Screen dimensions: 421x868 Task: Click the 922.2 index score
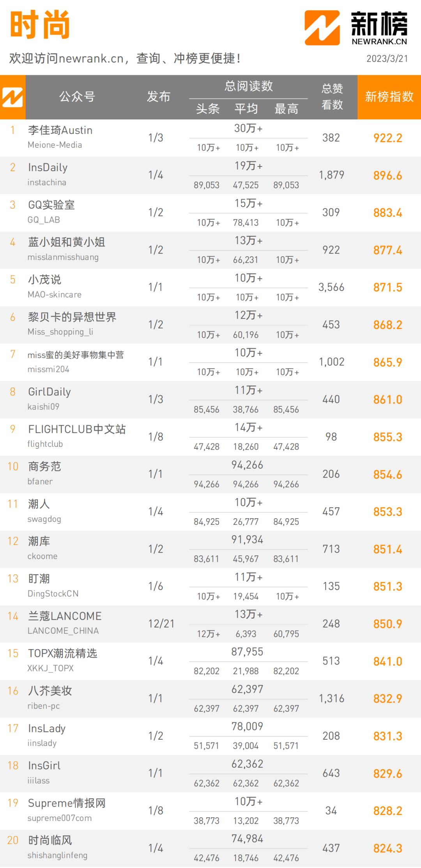click(x=387, y=138)
